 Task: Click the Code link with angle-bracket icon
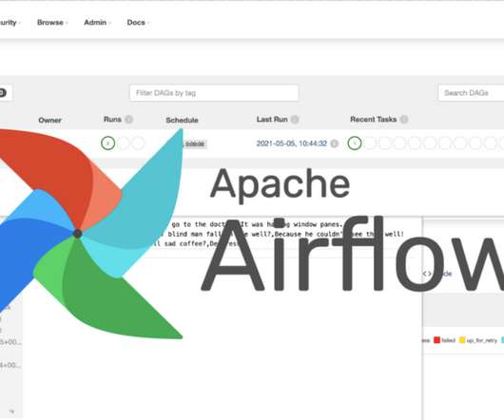pos(437,274)
